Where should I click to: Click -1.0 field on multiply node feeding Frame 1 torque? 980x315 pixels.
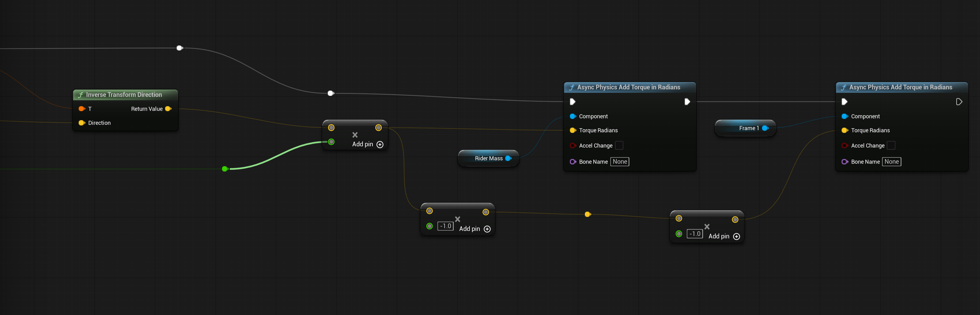click(x=695, y=234)
